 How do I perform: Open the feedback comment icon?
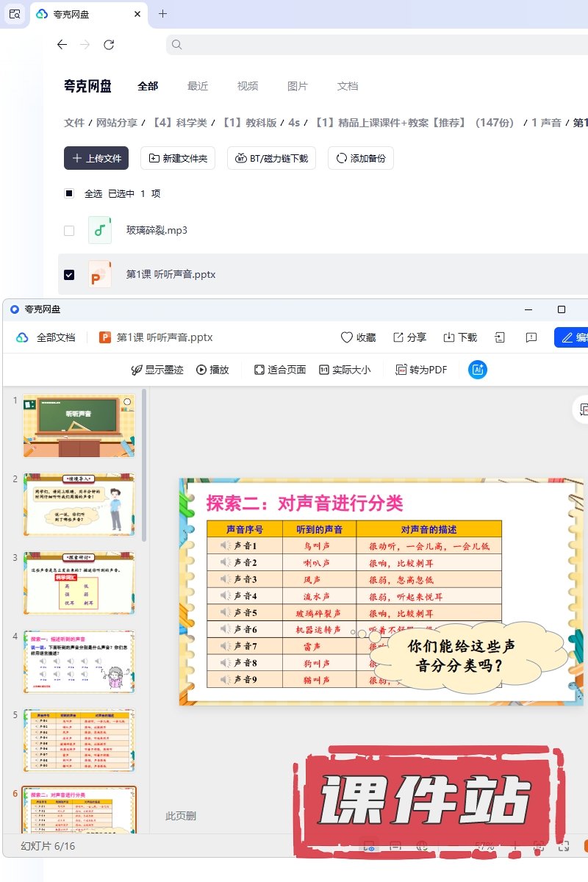point(531,337)
